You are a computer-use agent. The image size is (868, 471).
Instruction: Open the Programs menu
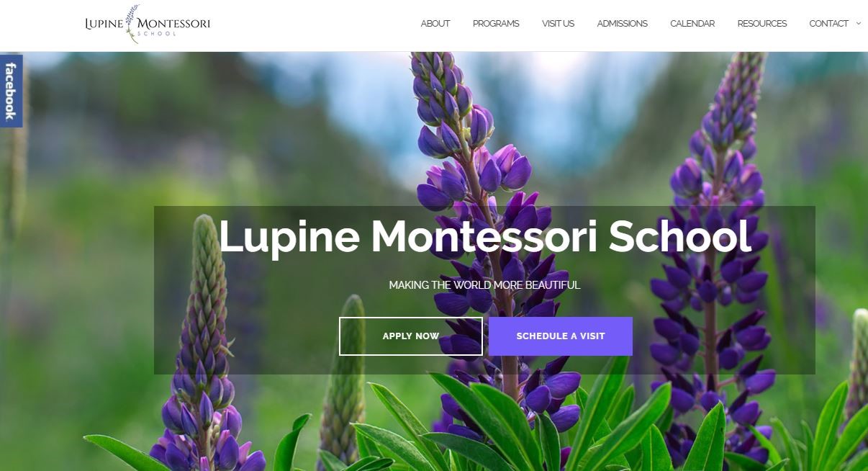(x=496, y=24)
